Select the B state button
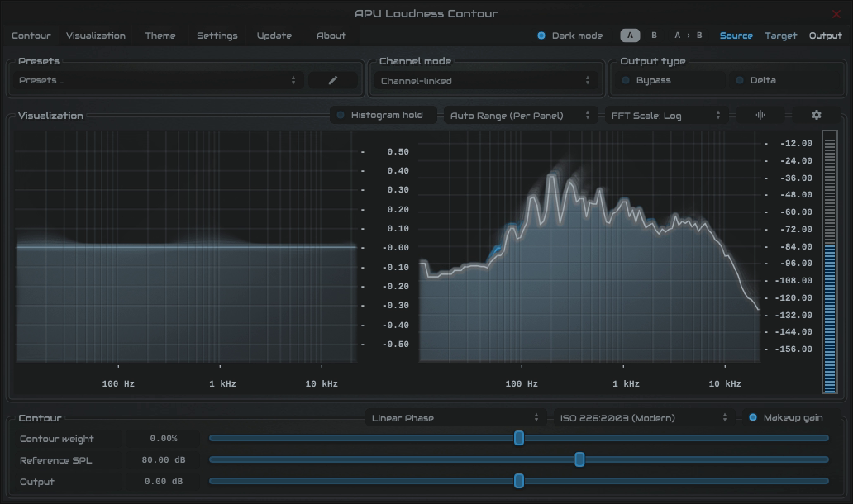This screenshot has width=853, height=504. pyautogui.click(x=654, y=36)
